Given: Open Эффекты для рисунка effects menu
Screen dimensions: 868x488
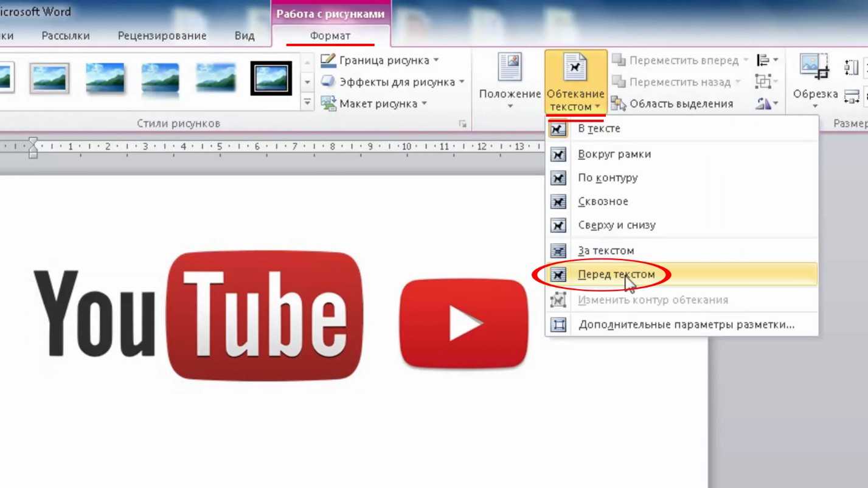Looking at the screenshot, I should [x=393, y=82].
